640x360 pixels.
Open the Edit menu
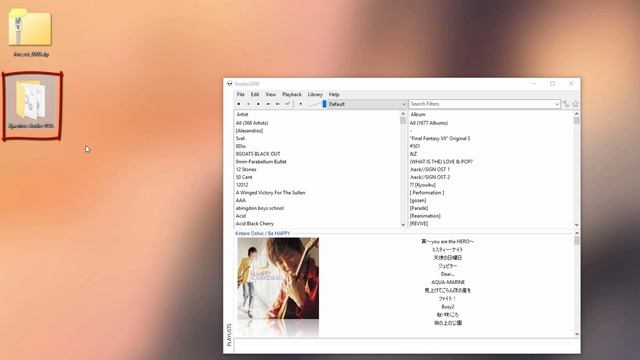255,94
